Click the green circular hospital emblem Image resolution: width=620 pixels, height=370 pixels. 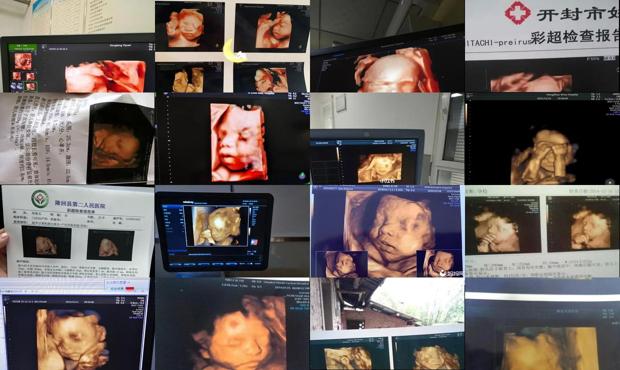click(x=40, y=198)
